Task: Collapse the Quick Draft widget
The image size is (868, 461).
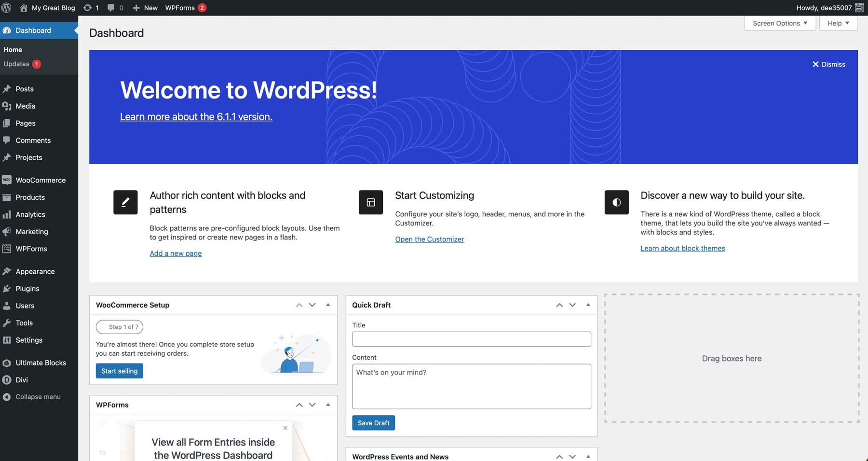Action: 588,305
